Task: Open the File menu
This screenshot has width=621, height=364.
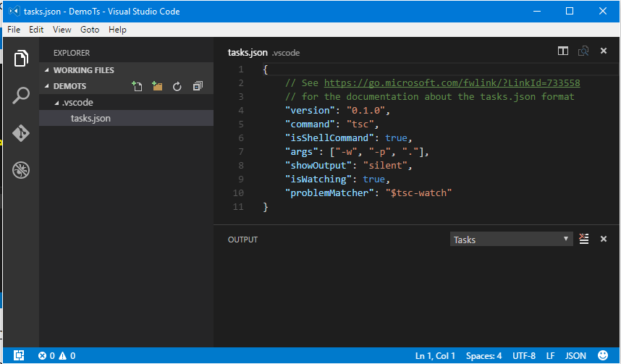Action: click(14, 30)
